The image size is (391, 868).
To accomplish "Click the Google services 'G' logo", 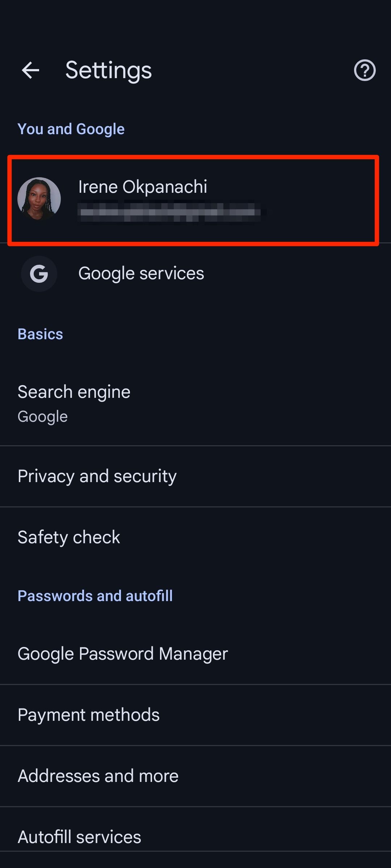I will tap(39, 274).
